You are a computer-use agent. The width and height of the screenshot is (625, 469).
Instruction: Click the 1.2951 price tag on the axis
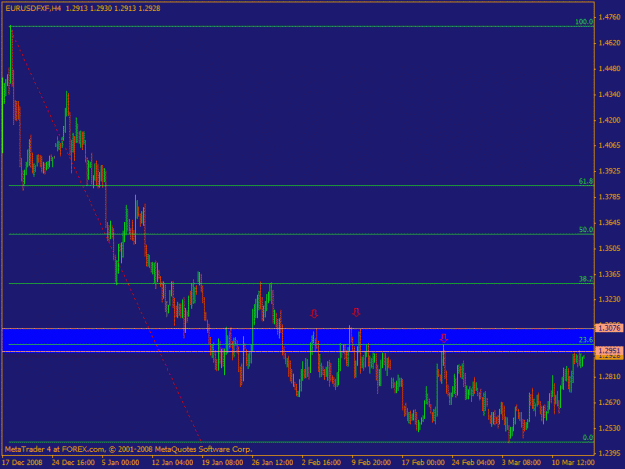click(609, 351)
